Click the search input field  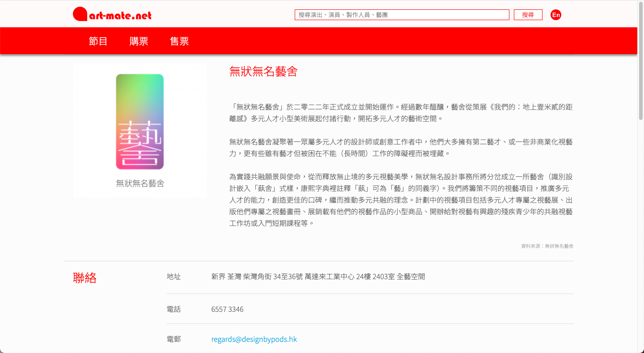click(402, 15)
